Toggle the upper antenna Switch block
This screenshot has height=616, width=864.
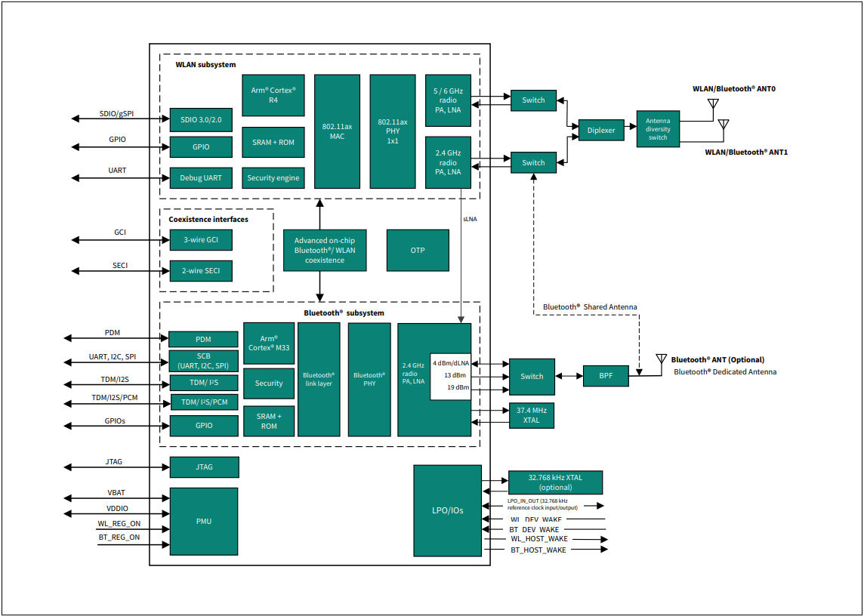[x=533, y=100]
